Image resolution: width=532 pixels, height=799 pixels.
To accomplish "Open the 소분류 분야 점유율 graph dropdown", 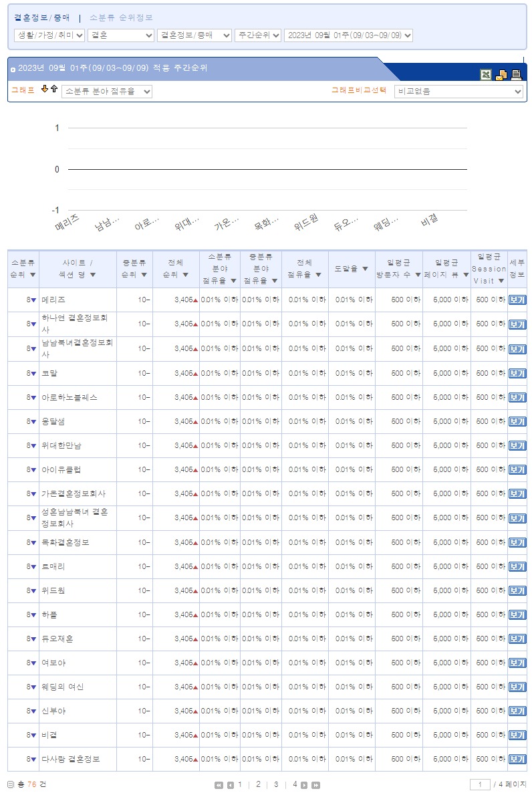I will click(x=107, y=92).
